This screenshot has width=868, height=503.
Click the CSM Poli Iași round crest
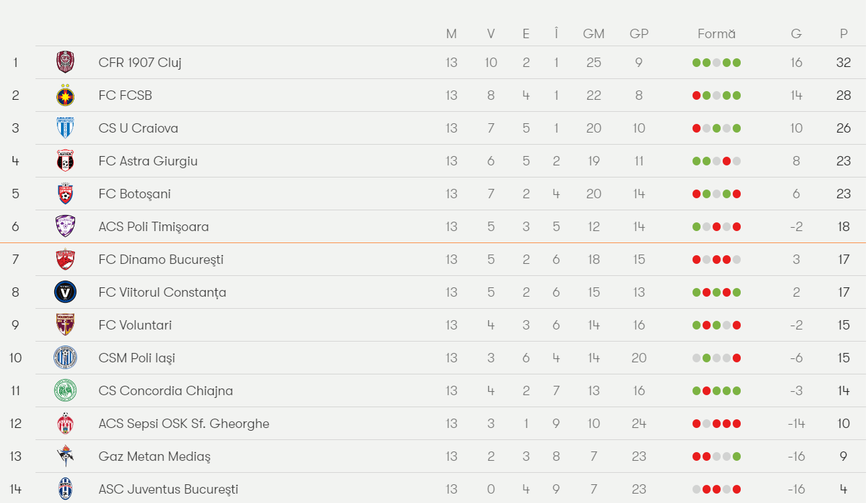pyautogui.click(x=65, y=358)
